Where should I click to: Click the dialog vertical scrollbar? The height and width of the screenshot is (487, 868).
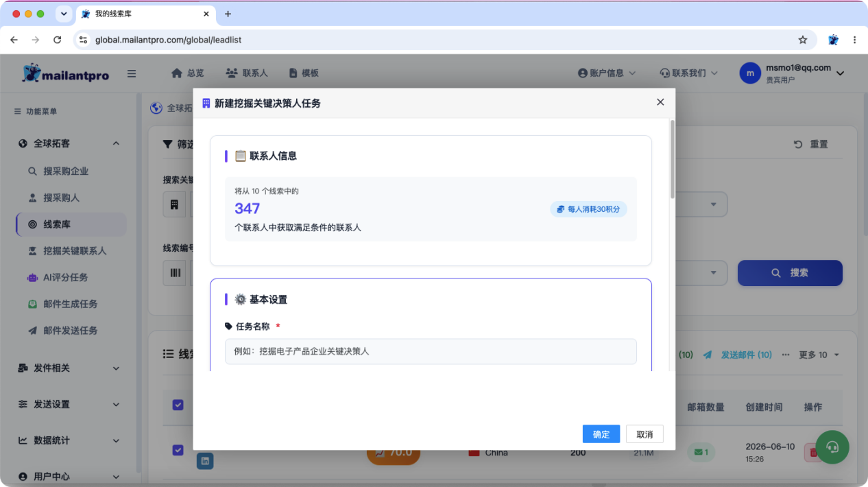[x=673, y=159]
